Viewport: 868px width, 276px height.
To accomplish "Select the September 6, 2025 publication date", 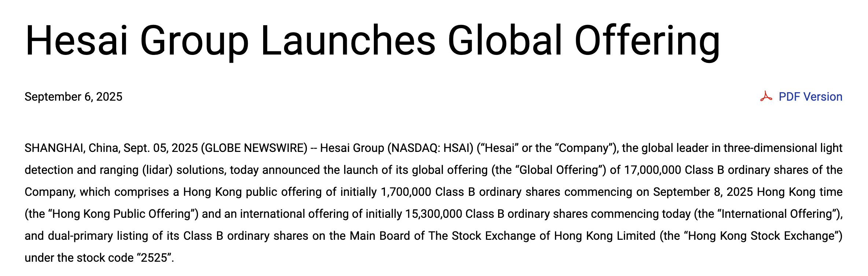I will [x=73, y=97].
